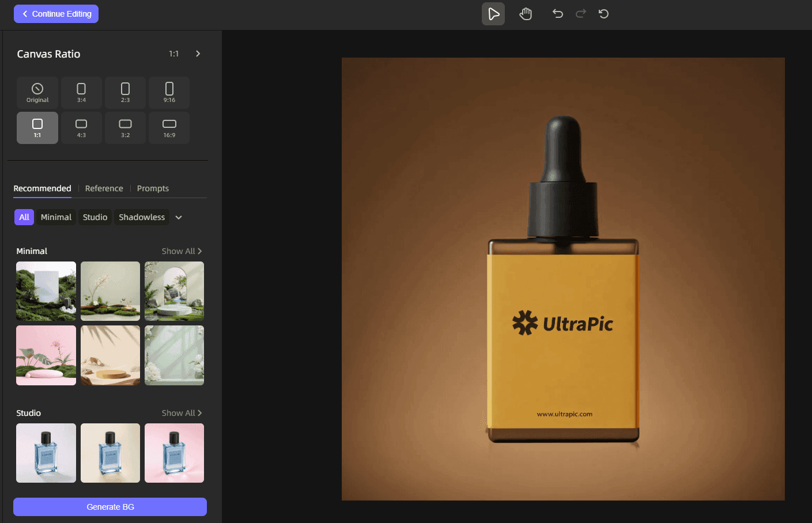Open the filter categories dropdown arrow
The image size is (812, 523).
coord(179,217)
